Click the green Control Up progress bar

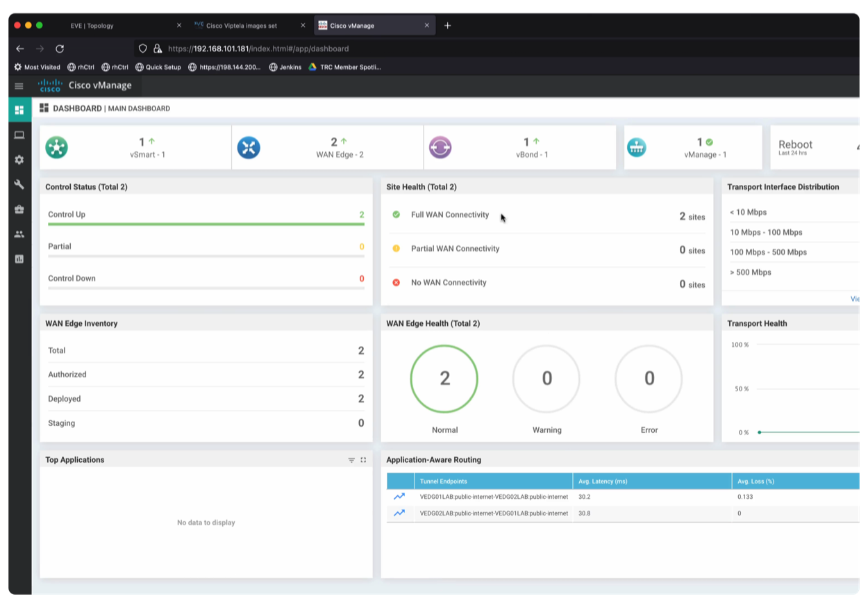point(206,224)
